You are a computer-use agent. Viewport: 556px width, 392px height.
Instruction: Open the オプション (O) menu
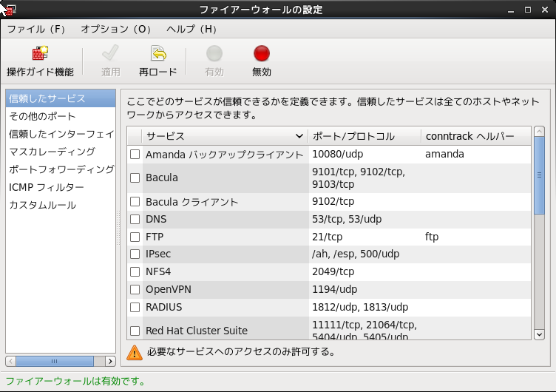point(116,29)
